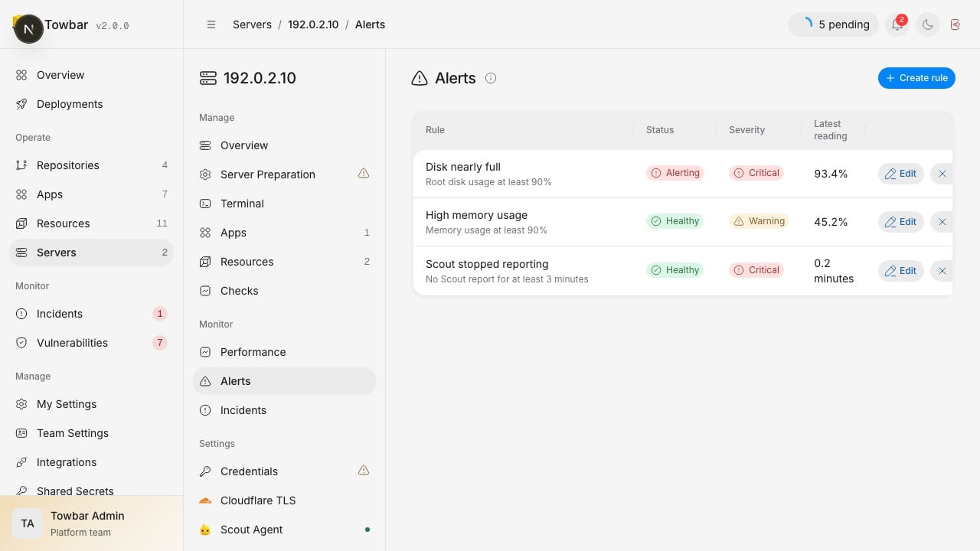Image resolution: width=980 pixels, height=551 pixels.
Task: Open Deployments in main sidebar
Action: 91,104
